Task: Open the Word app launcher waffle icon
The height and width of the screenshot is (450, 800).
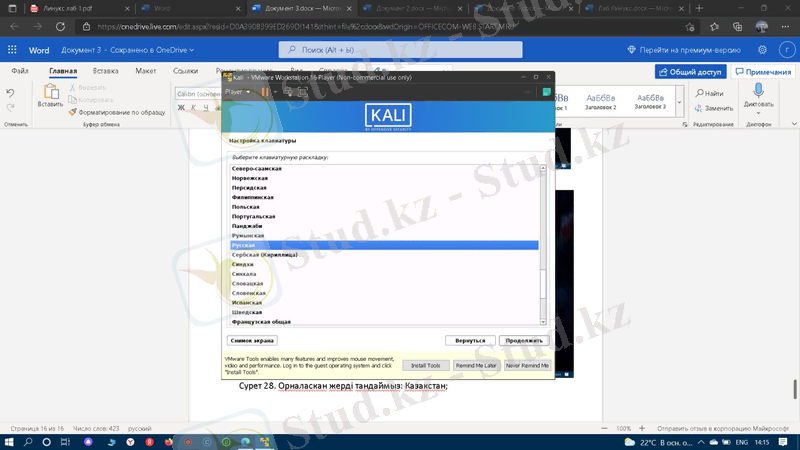Action: [x=12, y=49]
